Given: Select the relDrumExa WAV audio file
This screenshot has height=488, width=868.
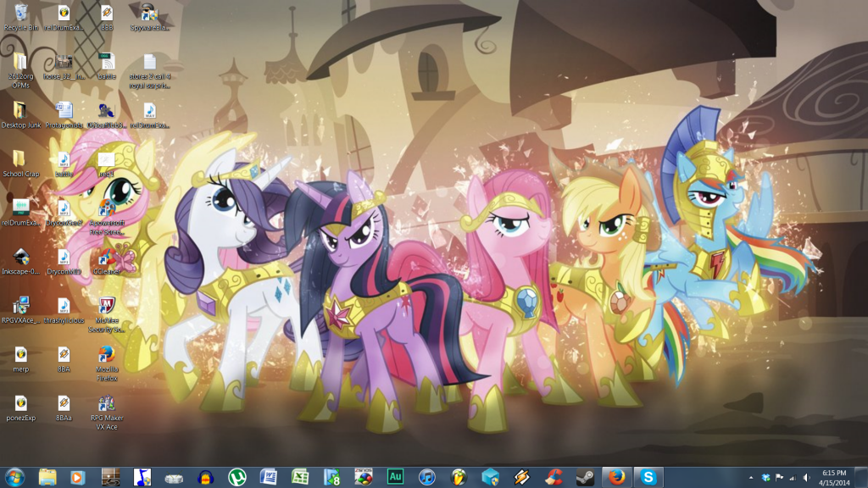Looking at the screenshot, I should point(149,115).
